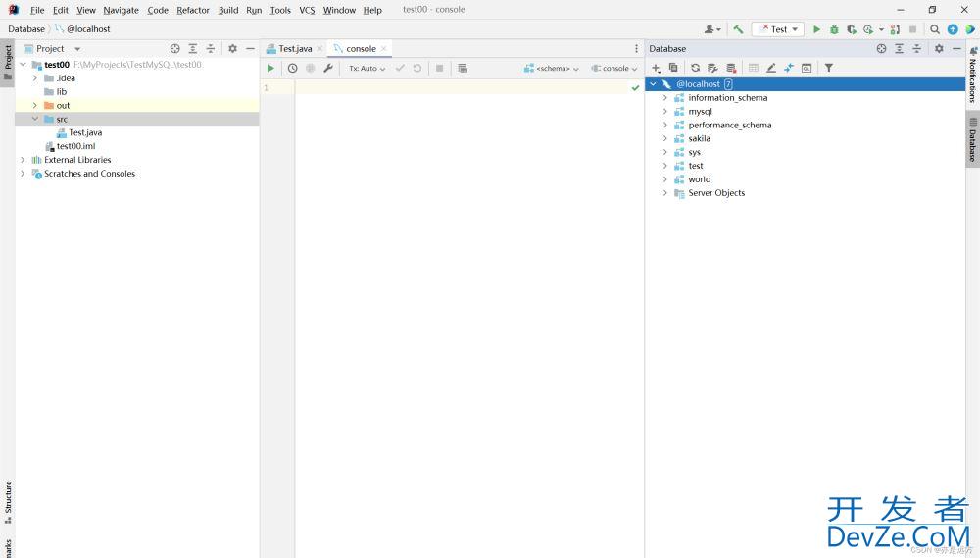Open the <schema> selector dropdown
This screenshot has width=980, height=558.
552,69
